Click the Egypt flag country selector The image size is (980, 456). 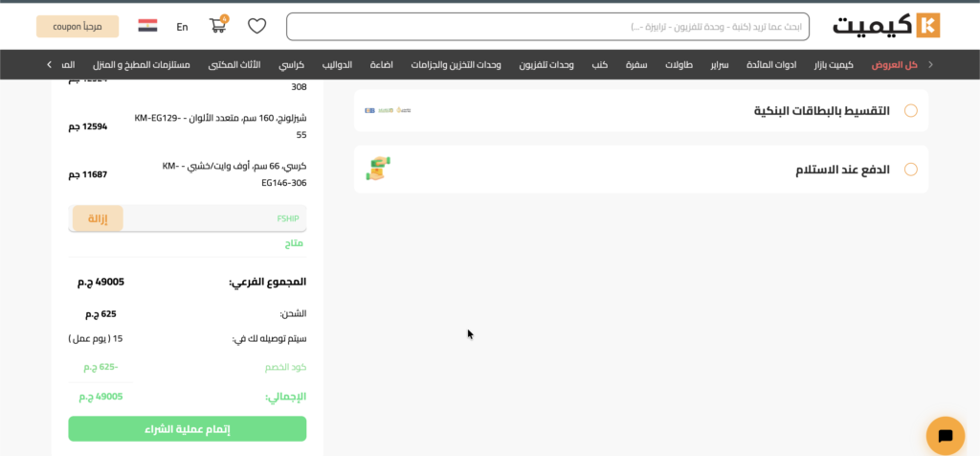coord(147,26)
